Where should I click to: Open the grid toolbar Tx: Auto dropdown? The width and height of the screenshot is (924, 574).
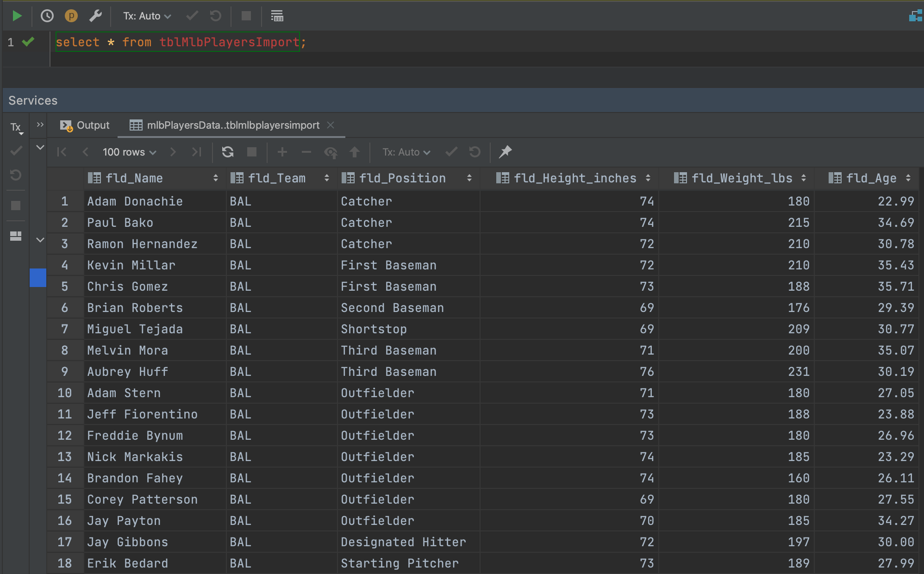coord(406,152)
